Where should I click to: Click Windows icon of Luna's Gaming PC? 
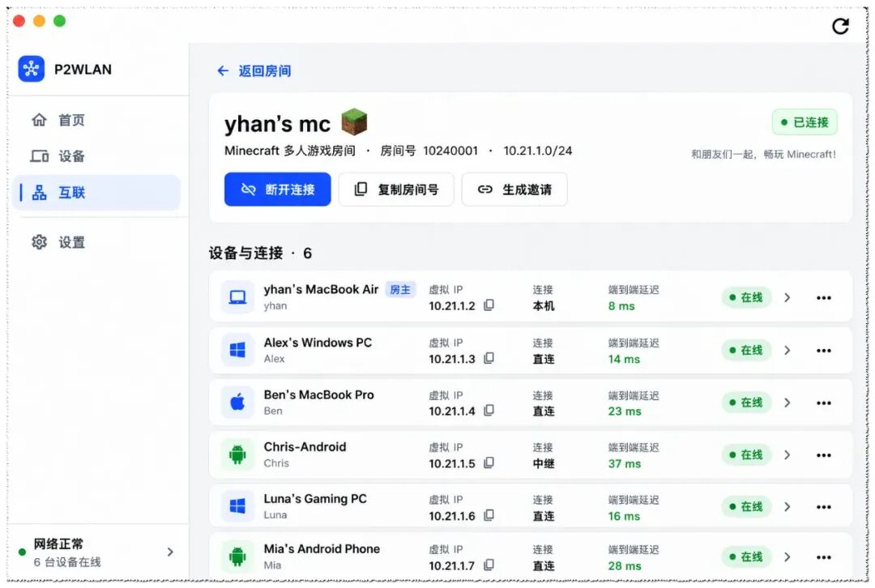pyautogui.click(x=237, y=506)
